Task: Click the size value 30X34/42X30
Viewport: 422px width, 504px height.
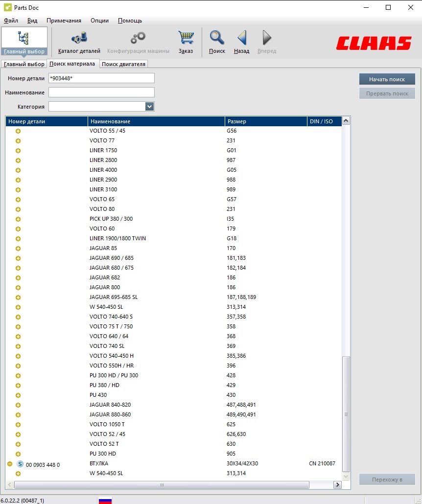Action: pos(242,463)
